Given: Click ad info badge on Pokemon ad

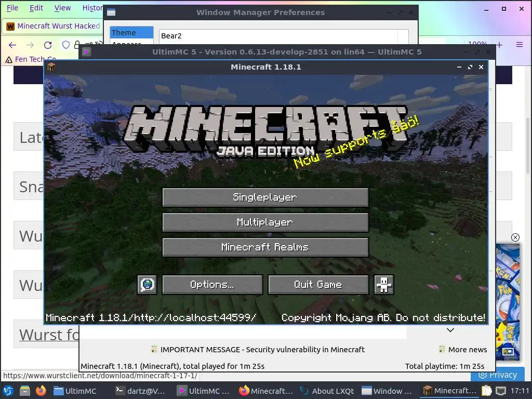Looking at the screenshot, I should 508,352.
